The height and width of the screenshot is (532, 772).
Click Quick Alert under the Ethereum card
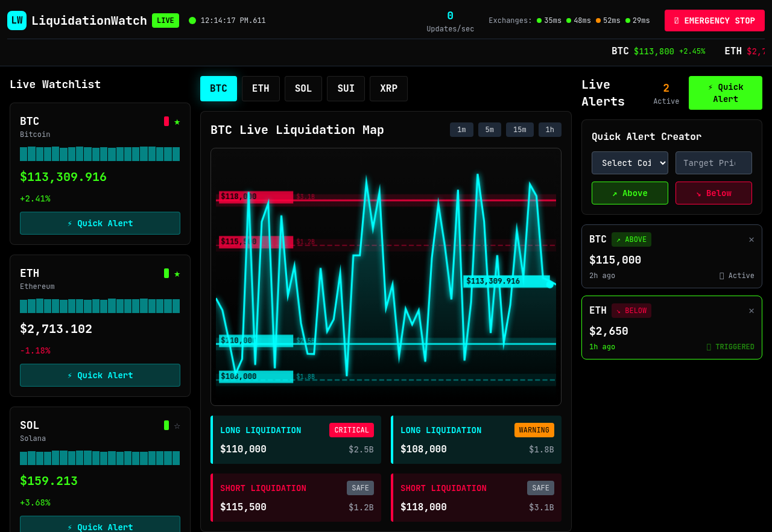100,375
